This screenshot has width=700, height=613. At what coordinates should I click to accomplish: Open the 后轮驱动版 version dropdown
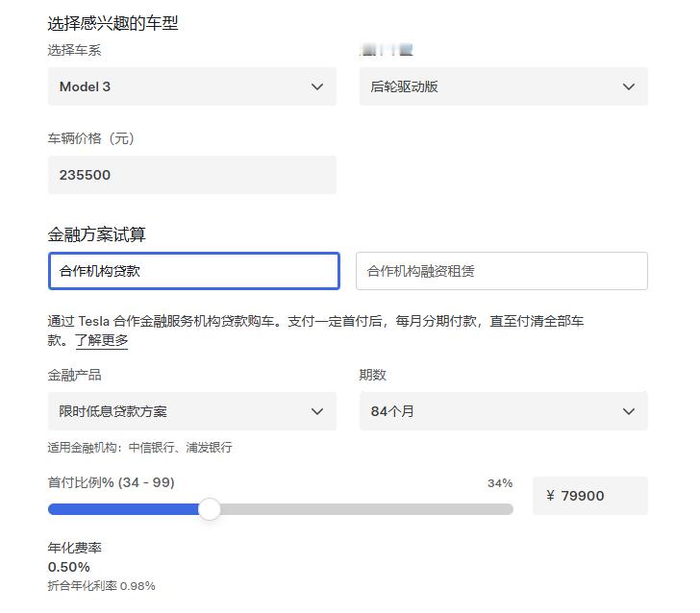(x=503, y=86)
